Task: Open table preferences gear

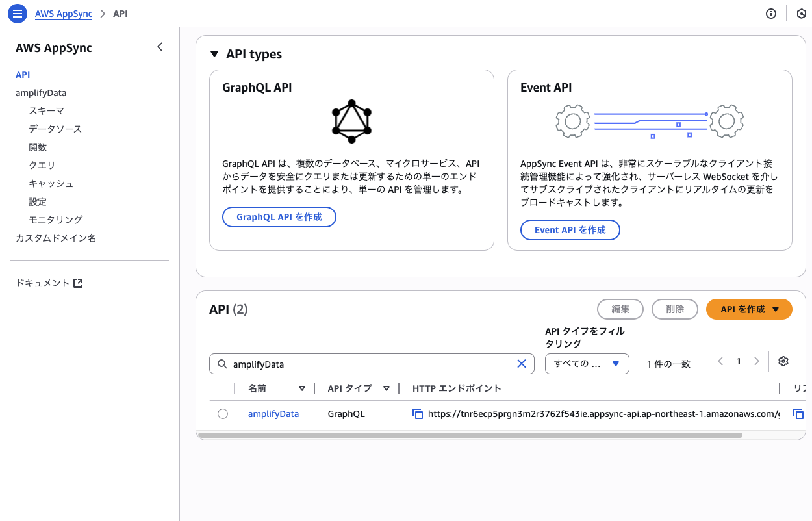Action: 783,362
